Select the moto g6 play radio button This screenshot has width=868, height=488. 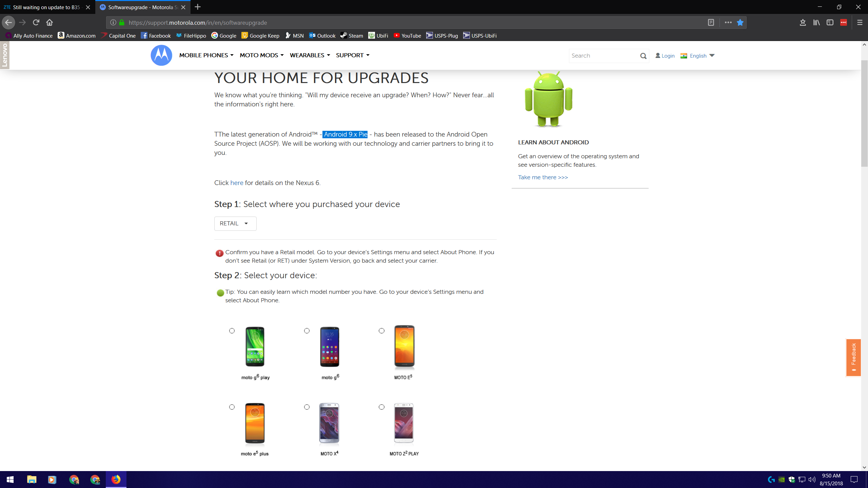(x=232, y=331)
